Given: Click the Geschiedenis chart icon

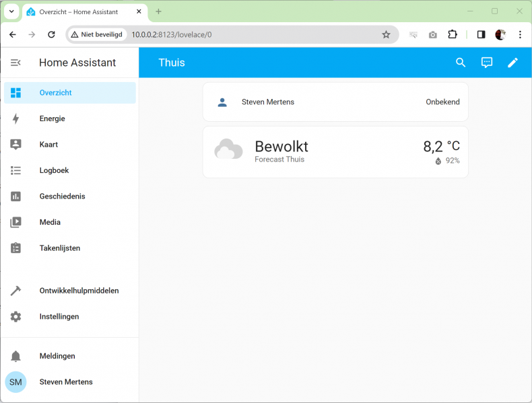Looking at the screenshot, I should tap(15, 196).
